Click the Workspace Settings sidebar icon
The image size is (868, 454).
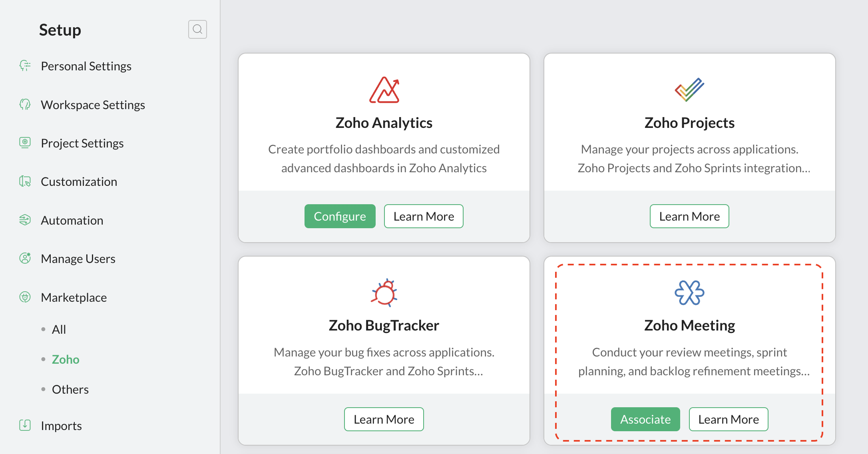[x=25, y=105]
